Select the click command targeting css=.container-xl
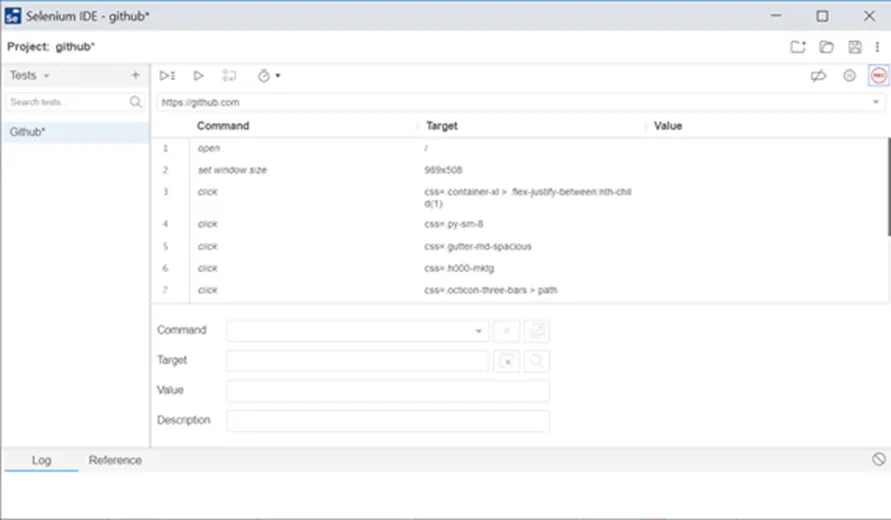Image resolution: width=891 pixels, height=520 pixels. coord(520,197)
